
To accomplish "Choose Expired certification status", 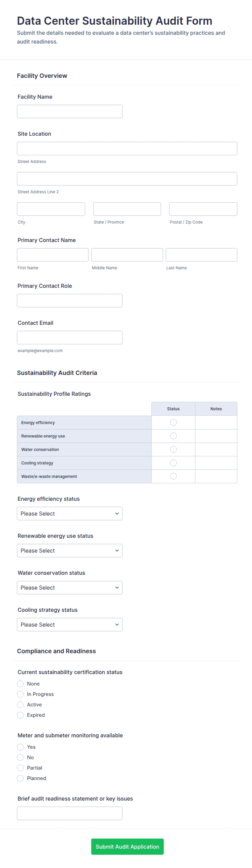I will [x=20, y=715].
